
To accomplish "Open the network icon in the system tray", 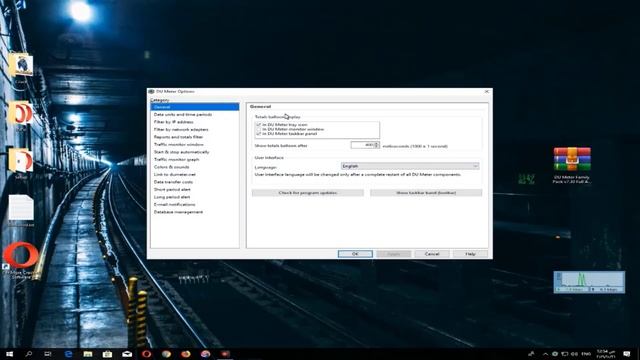I will [x=565, y=354].
